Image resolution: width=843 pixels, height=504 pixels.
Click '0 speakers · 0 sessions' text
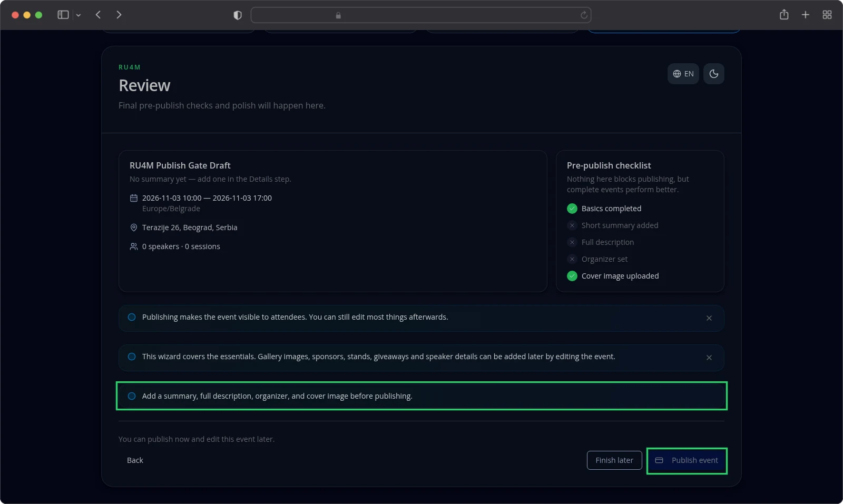click(181, 246)
